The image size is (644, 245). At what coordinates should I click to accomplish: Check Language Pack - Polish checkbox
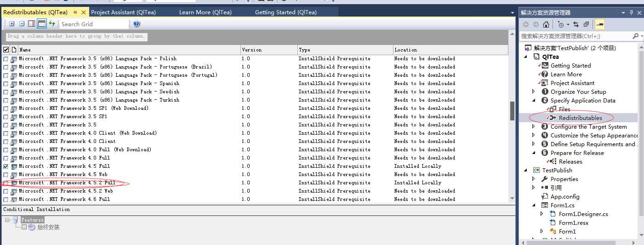pyautogui.click(x=6, y=58)
